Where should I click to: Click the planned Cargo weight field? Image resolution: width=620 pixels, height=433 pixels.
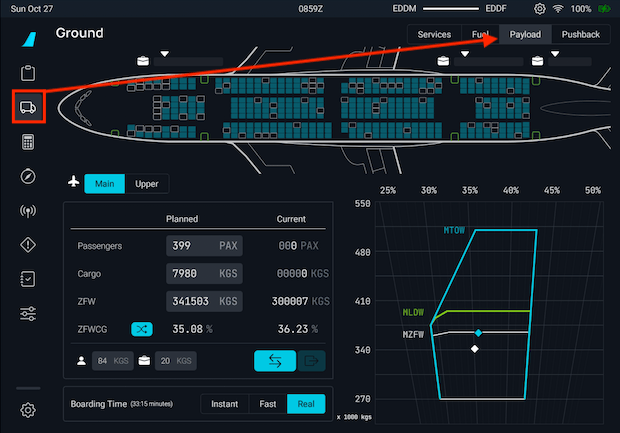click(203, 273)
